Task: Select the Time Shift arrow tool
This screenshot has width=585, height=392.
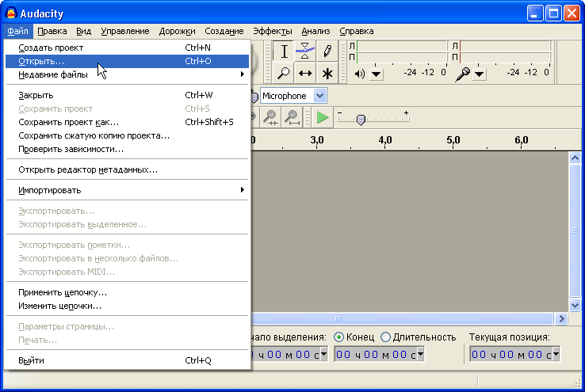Action: 305,73
